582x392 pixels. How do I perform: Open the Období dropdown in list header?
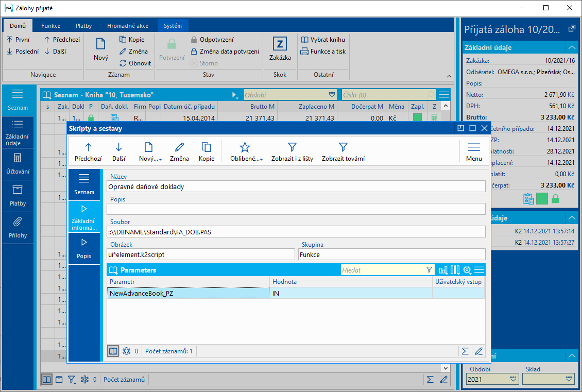[x=332, y=95]
